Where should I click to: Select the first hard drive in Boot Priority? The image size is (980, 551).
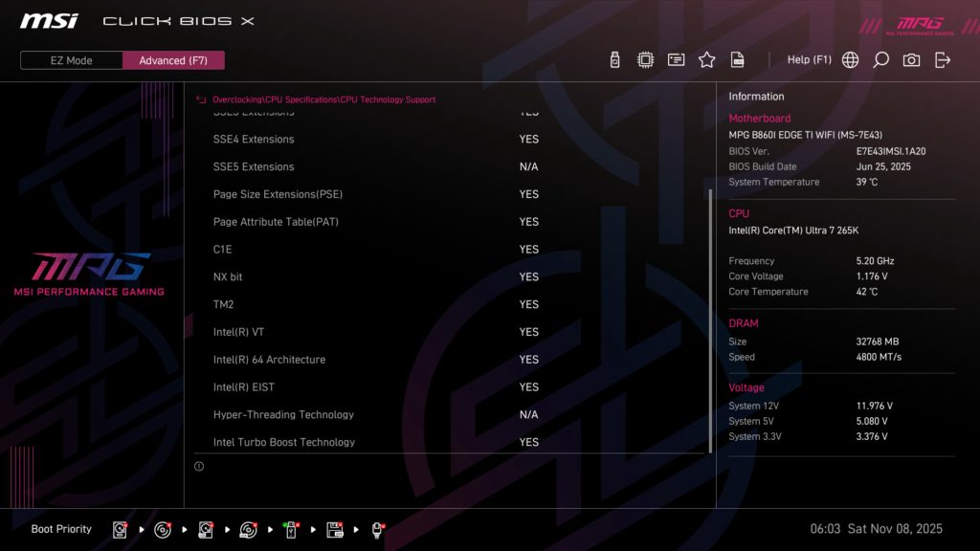click(118, 529)
